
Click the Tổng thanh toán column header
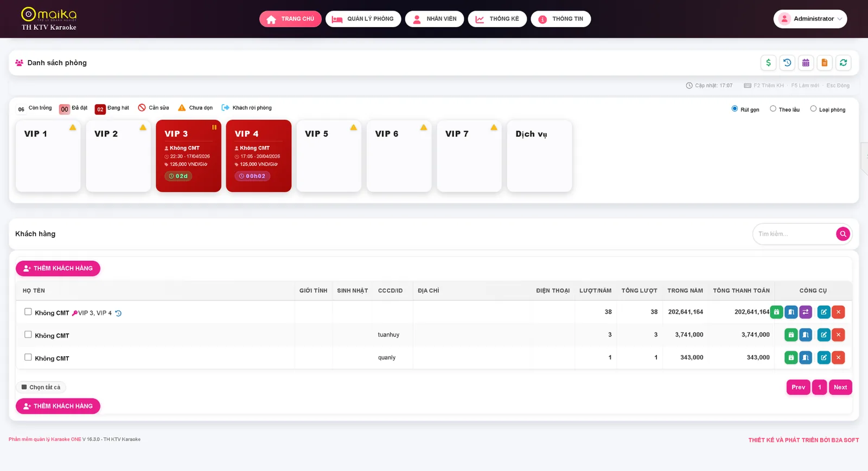click(x=741, y=291)
